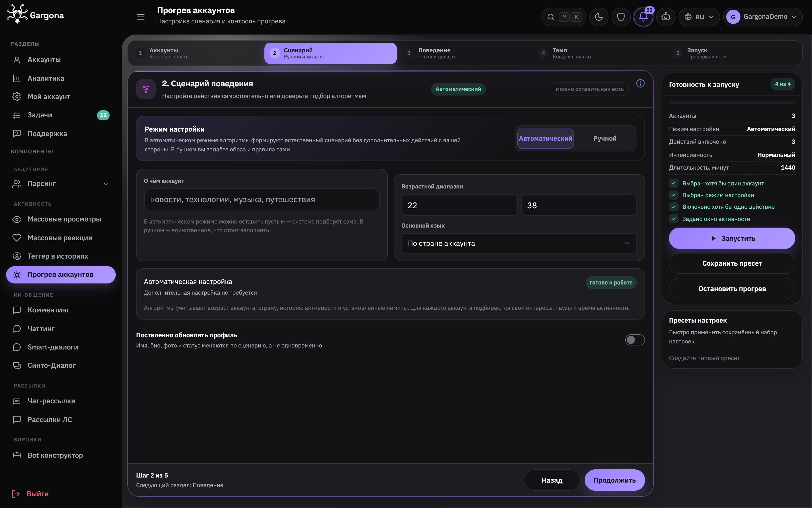Open Комментинг in the sidebar
812x508 pixels.
point(61,310)
